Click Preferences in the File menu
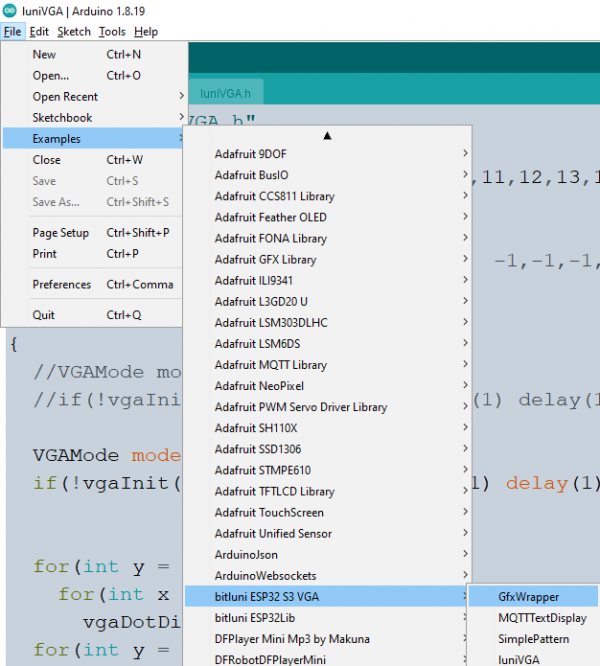 (x=62, y=285)
